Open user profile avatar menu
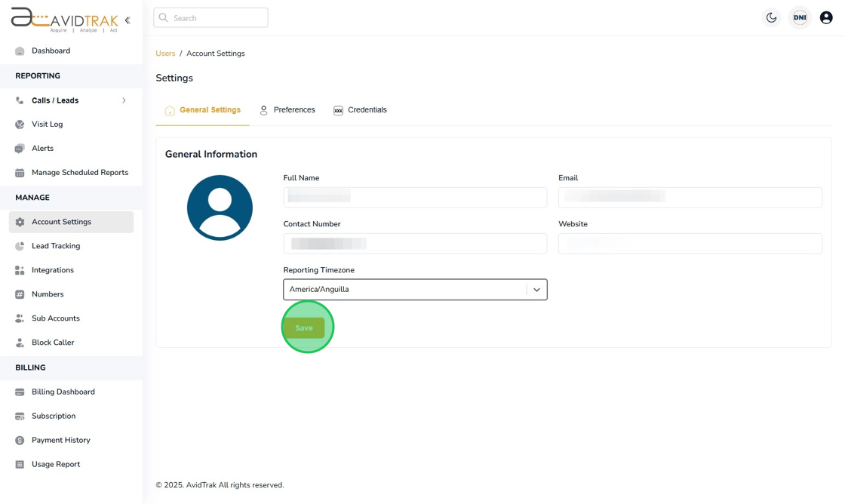This screenshot has height=504, width=845. coord(826,18)
